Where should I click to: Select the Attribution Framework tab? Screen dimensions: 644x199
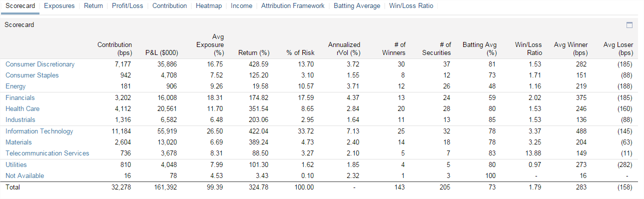pos(293,6)
